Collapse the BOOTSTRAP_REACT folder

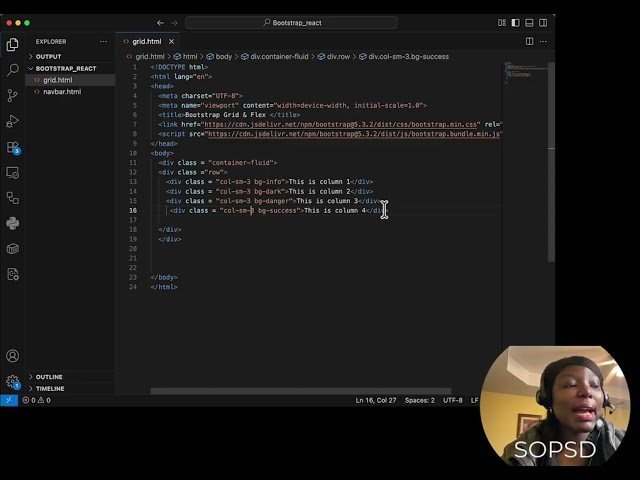(66, 68)
